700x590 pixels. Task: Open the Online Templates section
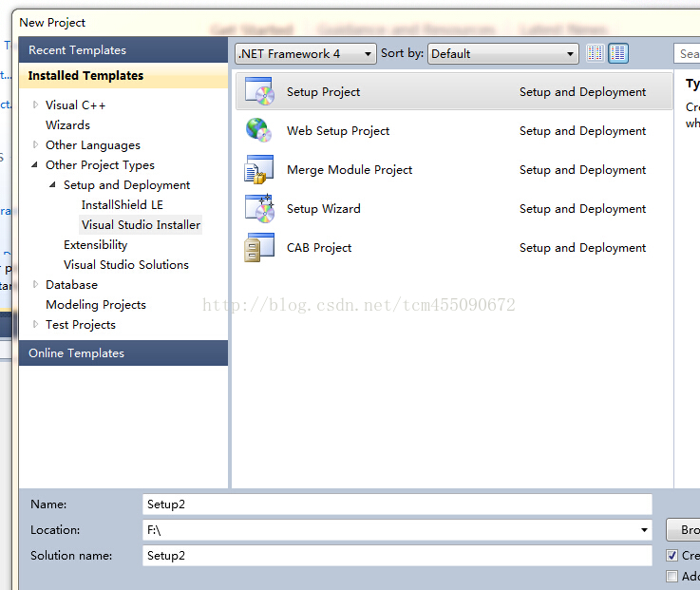(x=123, y=352)
